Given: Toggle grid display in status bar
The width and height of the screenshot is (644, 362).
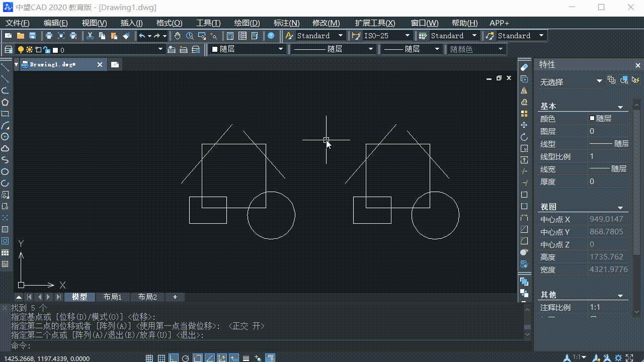Looking at the screenshot, I should pos(162,358).
